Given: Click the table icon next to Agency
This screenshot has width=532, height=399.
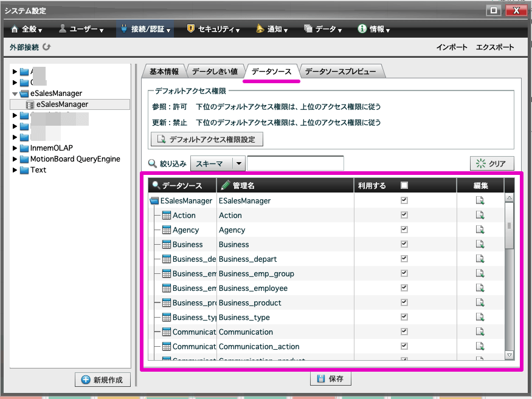Looking at the screenshot, I should (166, 230).
